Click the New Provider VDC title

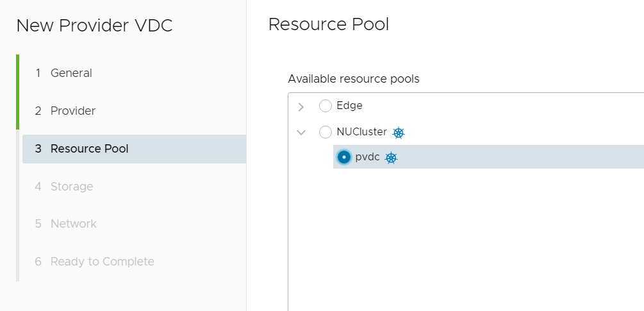94,26
